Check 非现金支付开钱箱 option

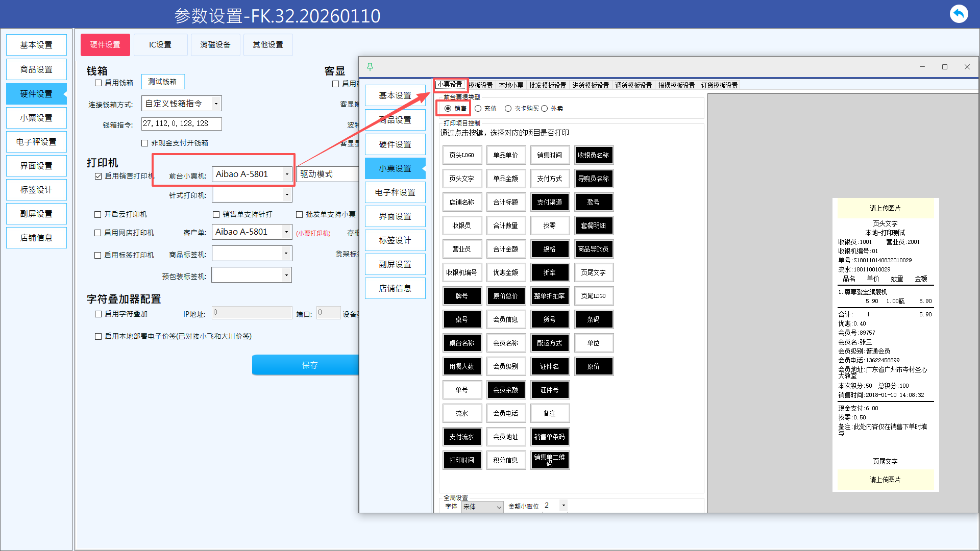tap(145, 143)
